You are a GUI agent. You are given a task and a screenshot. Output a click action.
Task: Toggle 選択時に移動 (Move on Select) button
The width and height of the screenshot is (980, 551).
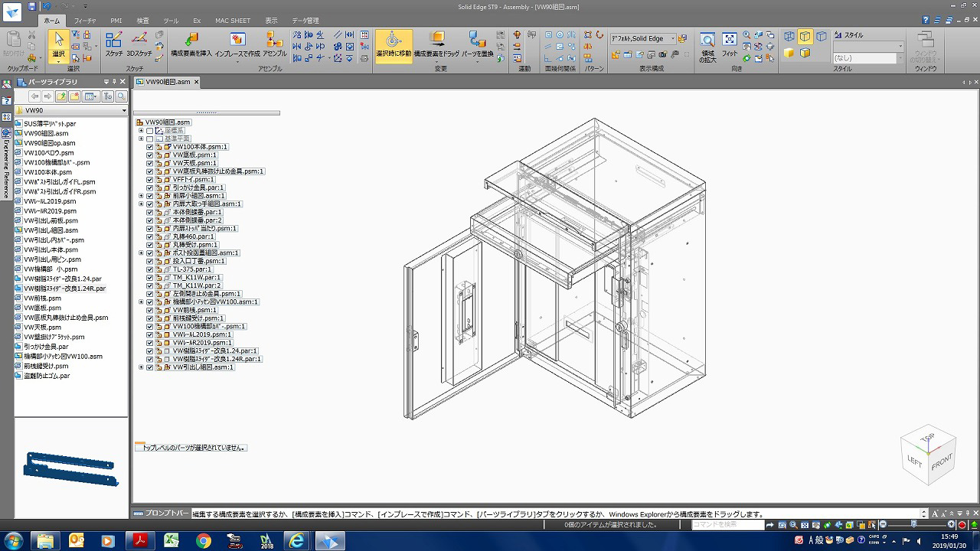pyautogui.click(x=394, y=45)
